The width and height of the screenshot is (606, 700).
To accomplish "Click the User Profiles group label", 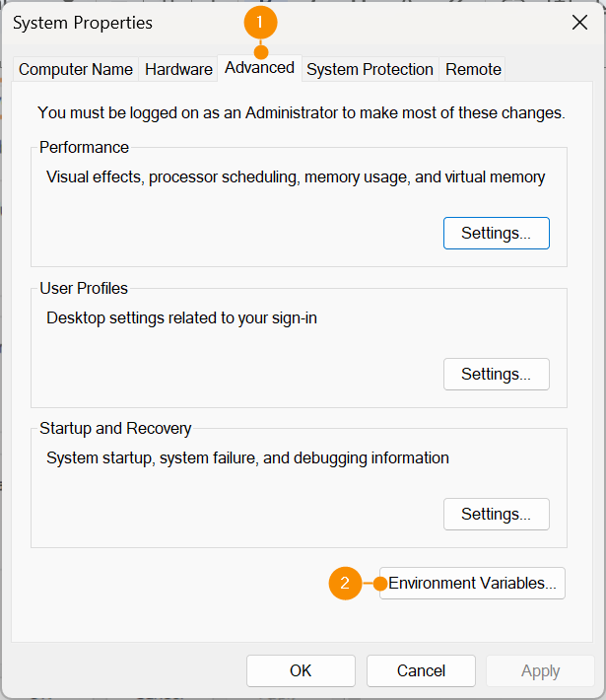I will click(84, 289).
